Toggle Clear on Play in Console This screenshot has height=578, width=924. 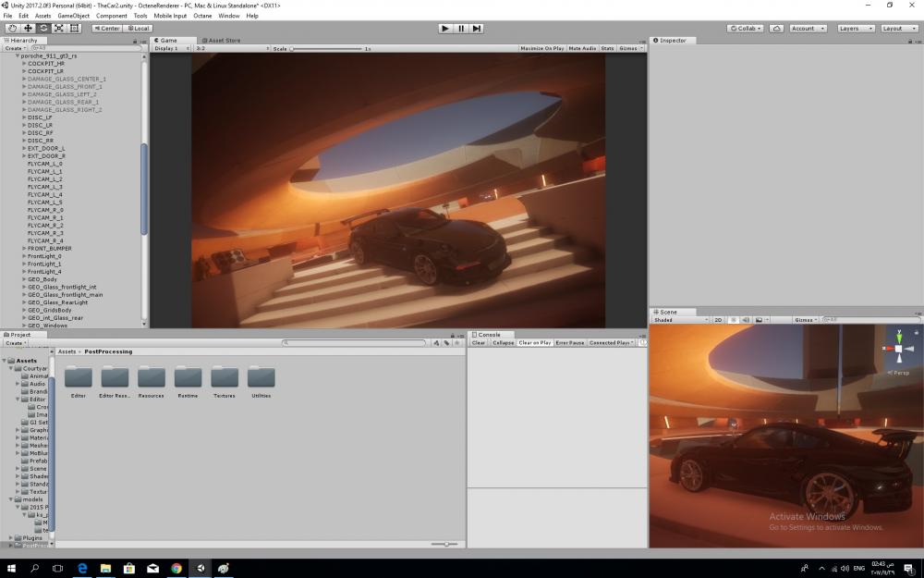(535, 342)
